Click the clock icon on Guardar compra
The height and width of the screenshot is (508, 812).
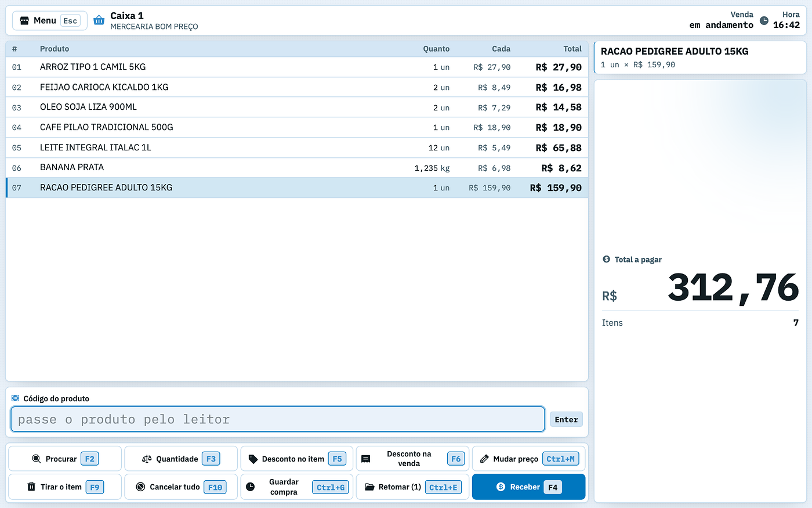[251, 487]
